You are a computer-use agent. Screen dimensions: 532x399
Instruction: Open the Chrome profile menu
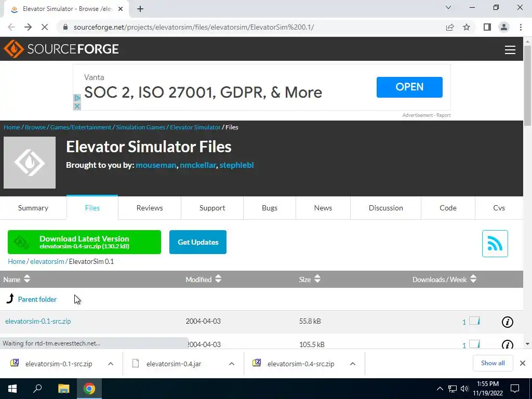[x=504, y=27]
